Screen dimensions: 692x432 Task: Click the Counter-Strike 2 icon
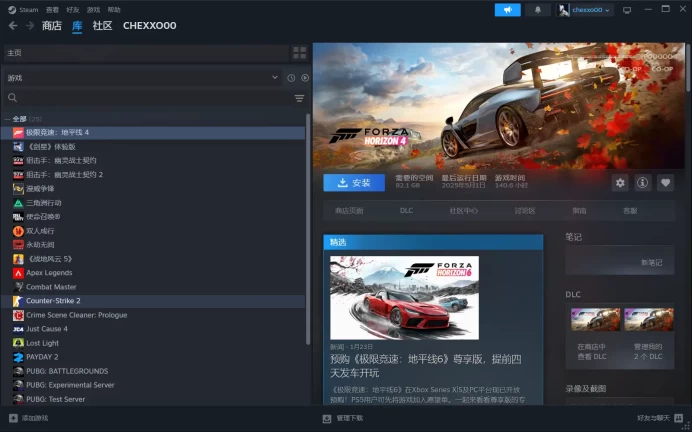(18, 301)
